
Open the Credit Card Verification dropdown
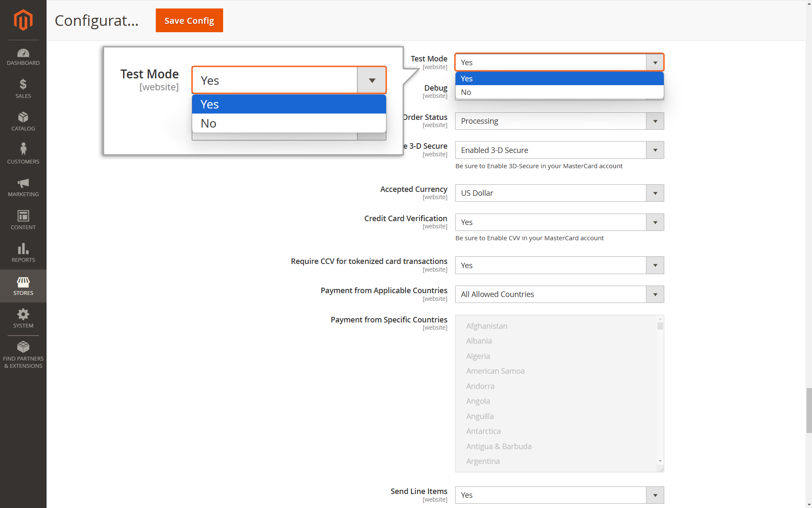[559, 222]
